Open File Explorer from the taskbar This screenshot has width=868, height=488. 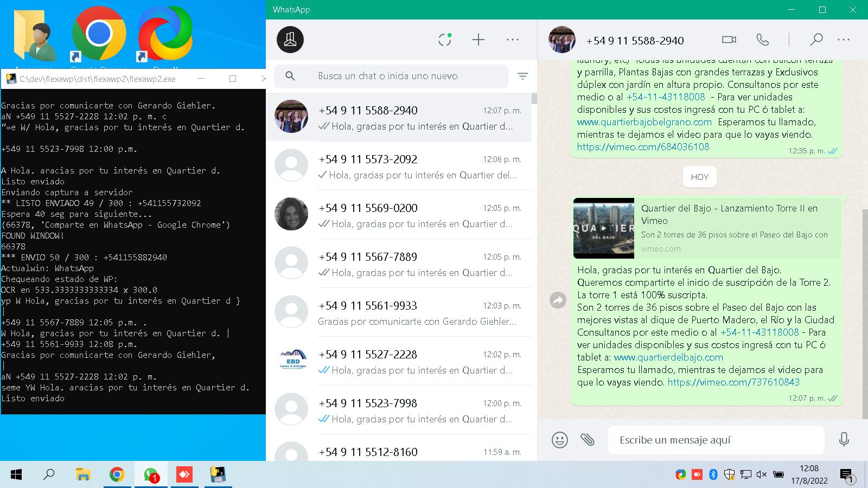(82, 475)
